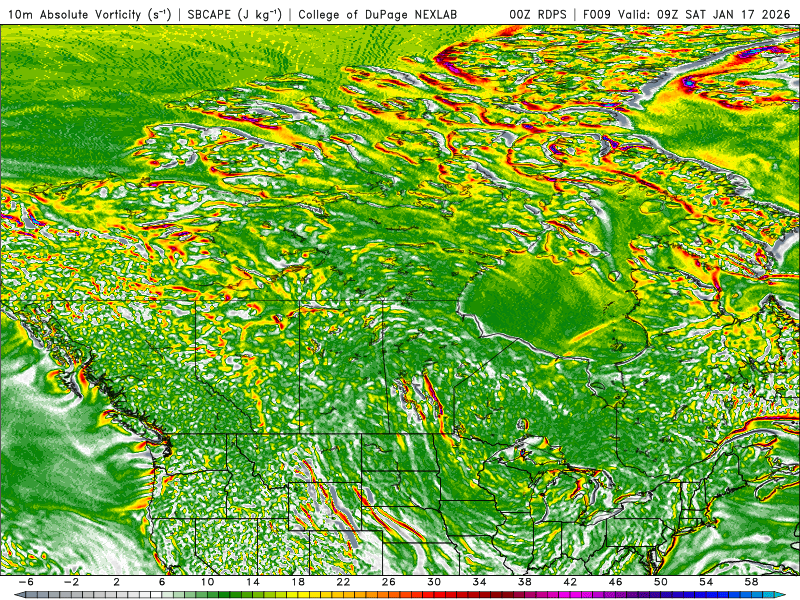Click the '26' color scale label
The image size is (800, 600).
click(389, 582)
